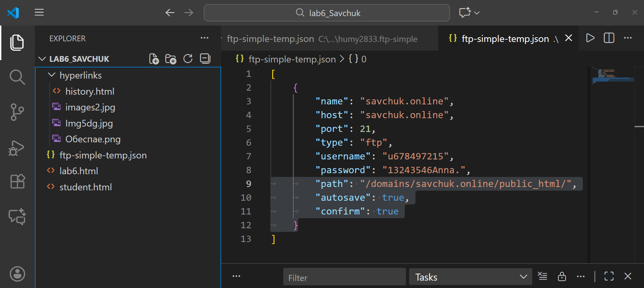Image resolution: width=644 pixels, height=288 pixels.
Task: Click the output Filter input field
Action: point(344,277)
